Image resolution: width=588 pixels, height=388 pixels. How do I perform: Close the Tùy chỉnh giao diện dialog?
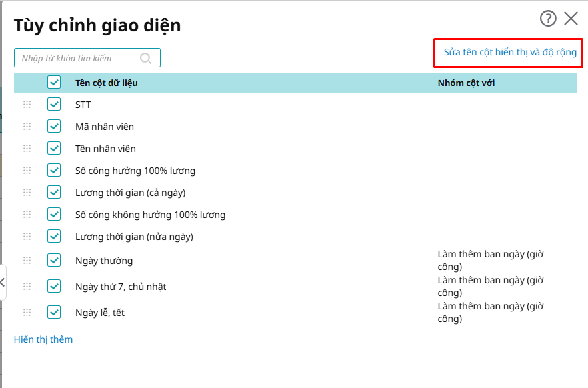(571, 19)
